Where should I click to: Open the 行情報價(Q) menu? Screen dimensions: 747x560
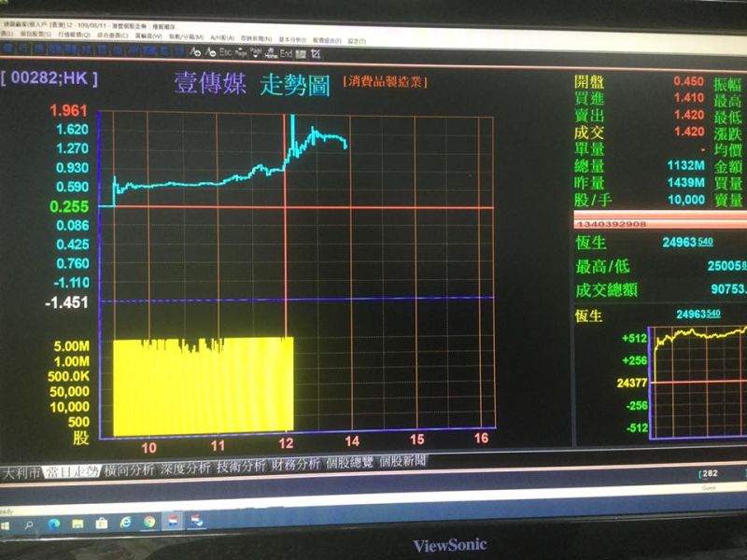click(x=75, y=35)
